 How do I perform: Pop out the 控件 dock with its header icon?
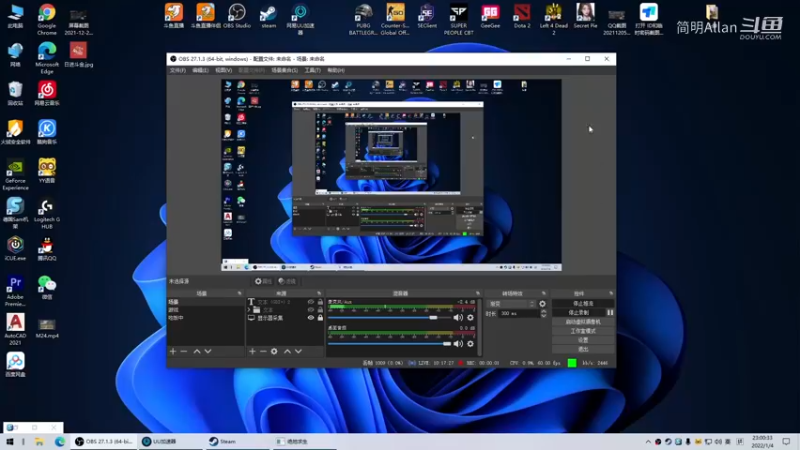[611, 293]
